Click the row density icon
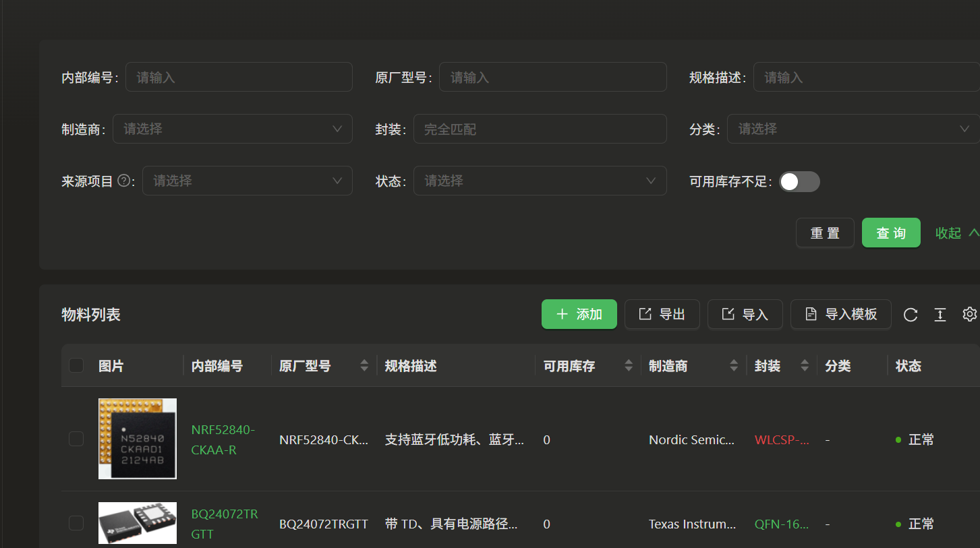 940,315
